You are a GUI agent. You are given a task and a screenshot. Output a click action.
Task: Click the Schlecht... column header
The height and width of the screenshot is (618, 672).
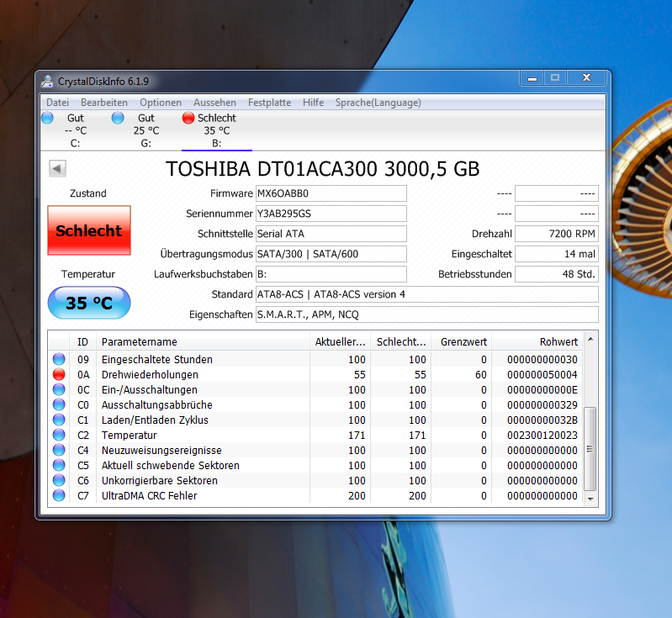pos(400,341)
